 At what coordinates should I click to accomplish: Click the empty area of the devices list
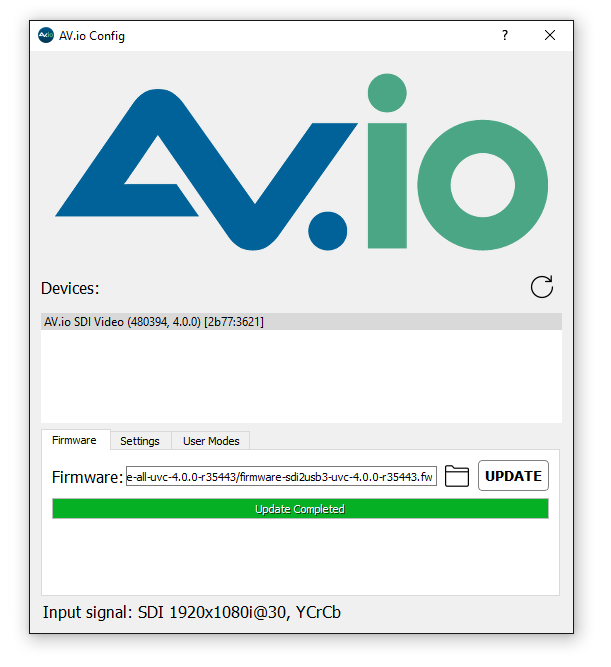pyautogui.click(x=301, y=376)
